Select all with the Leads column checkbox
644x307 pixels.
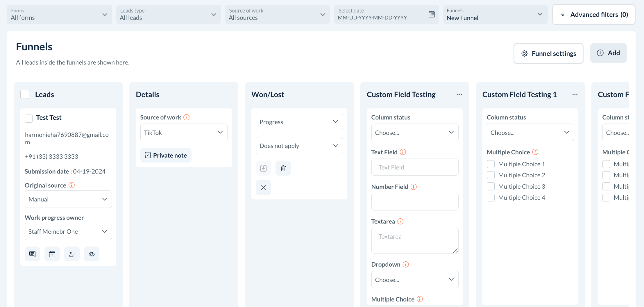25,94
